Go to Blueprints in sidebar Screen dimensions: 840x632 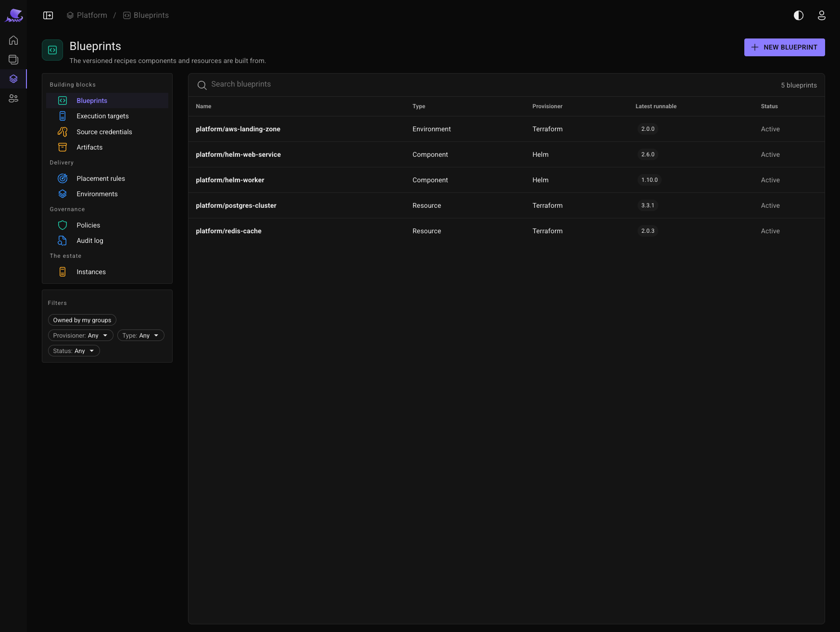click(x=107, y=101)
